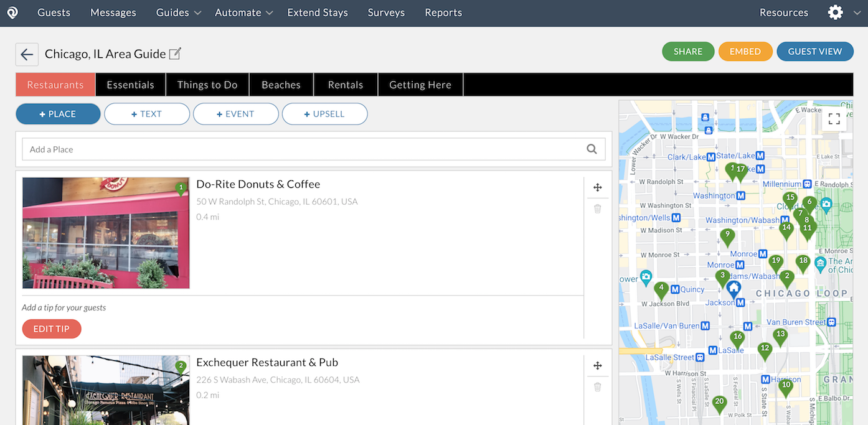Edit the Chicago guide title with pencil icon
Screen dimensions: 868x425
click(175, 54)
